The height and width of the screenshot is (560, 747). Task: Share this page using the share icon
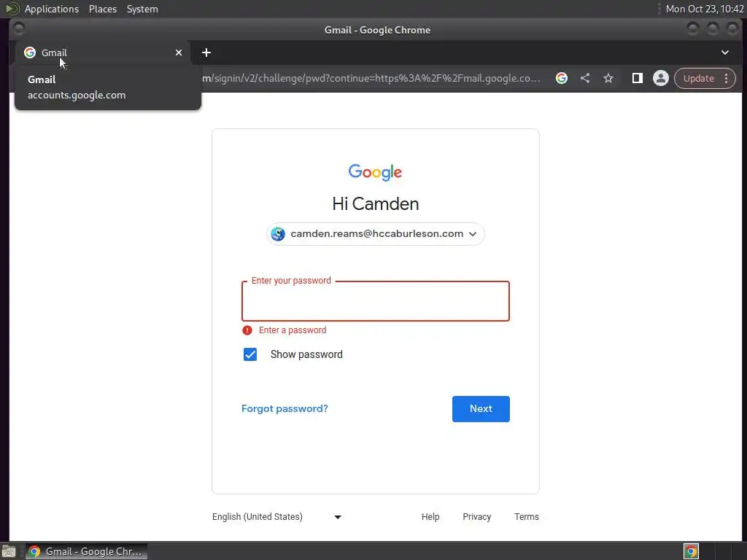click(x=585, y=78)
